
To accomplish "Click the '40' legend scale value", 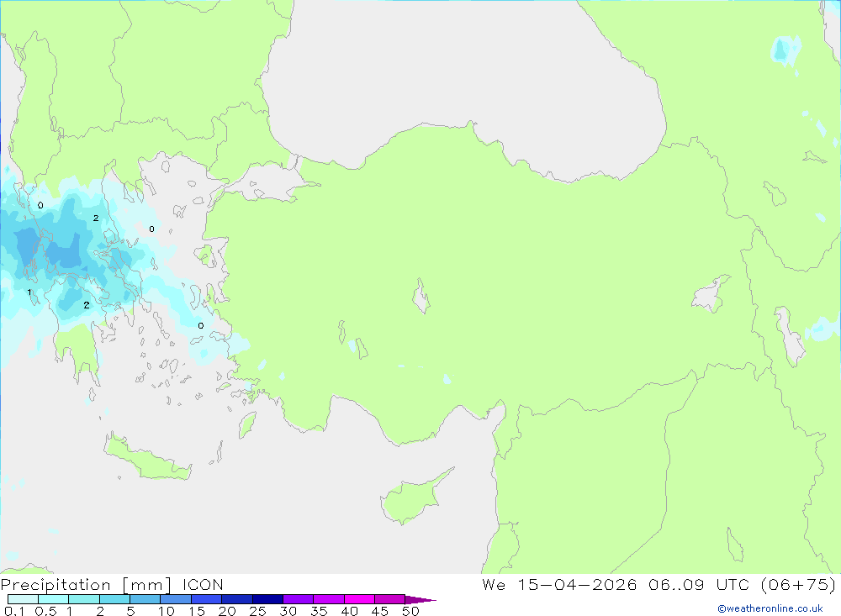I will click(x=349, y=611).
